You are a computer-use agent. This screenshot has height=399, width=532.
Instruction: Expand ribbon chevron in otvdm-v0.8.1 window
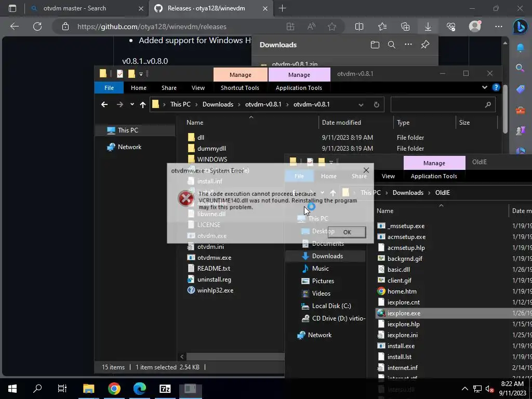[x=485, y=87]
